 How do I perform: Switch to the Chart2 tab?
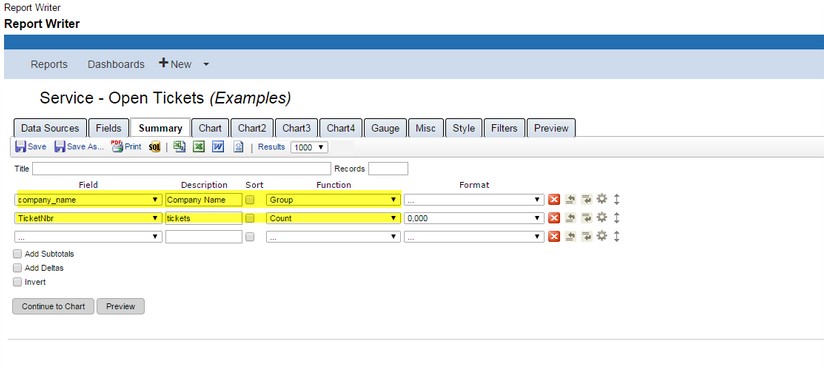[x=252, y=128]
